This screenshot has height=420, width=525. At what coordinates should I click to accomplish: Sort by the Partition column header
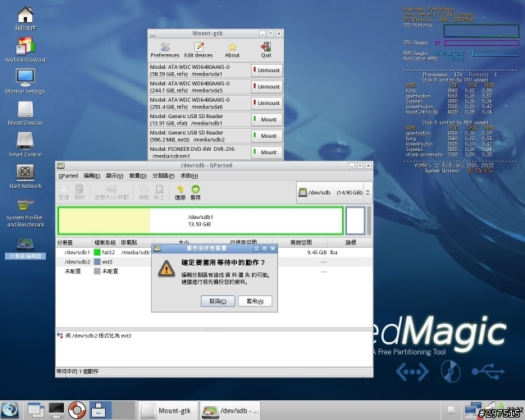(74, 243)
